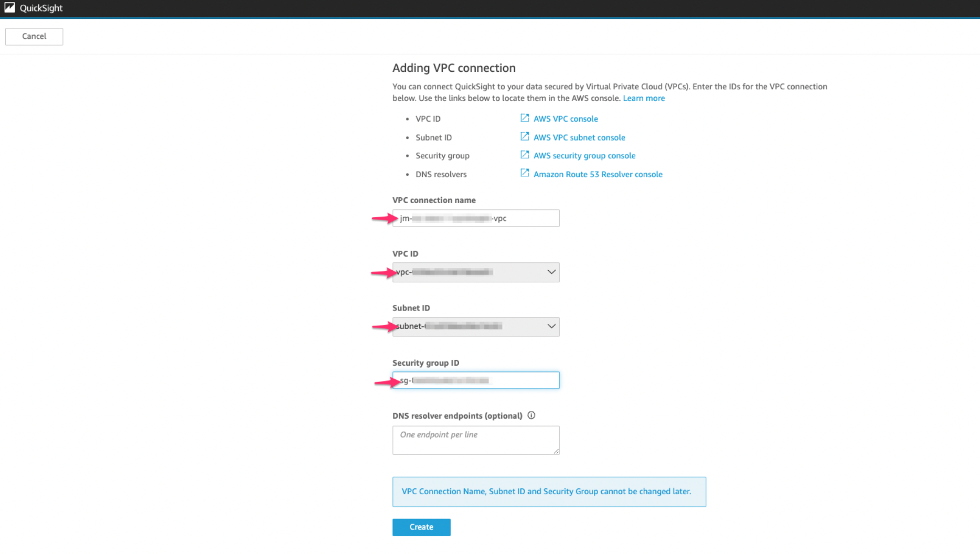
Task: Click the external-link icon beside AWS security group console
Action: [524, 155]
